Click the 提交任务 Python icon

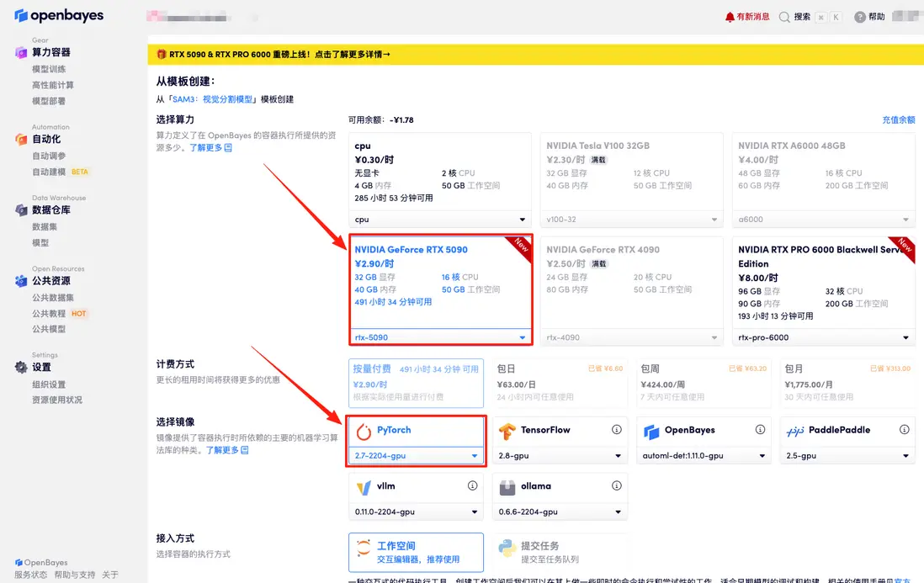(507, 548)
